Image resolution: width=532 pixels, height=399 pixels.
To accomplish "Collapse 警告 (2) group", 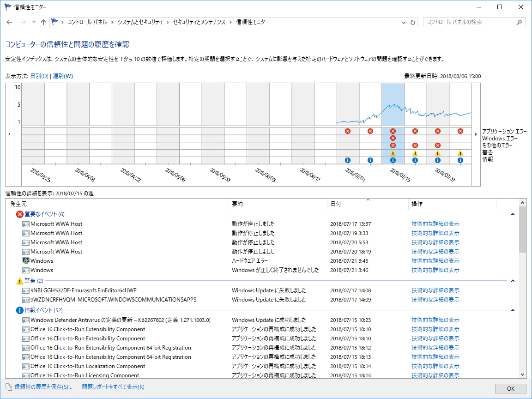I will point(513,281).
